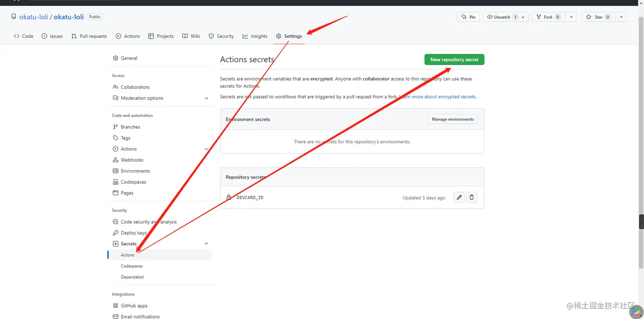Click the Pages browser icon
The image size is (644, 319).
115,193
